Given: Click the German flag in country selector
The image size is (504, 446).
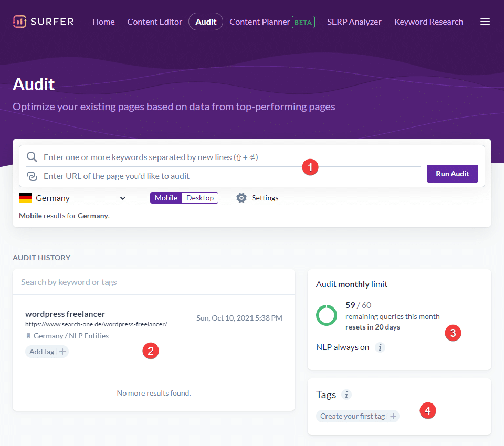Looking at the screenshot, I should (x=25, y=198).
